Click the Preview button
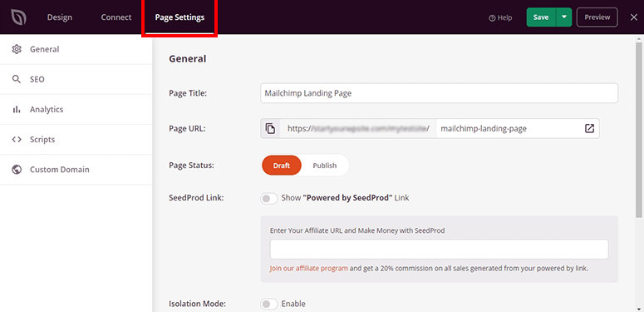 click(597, 17)
